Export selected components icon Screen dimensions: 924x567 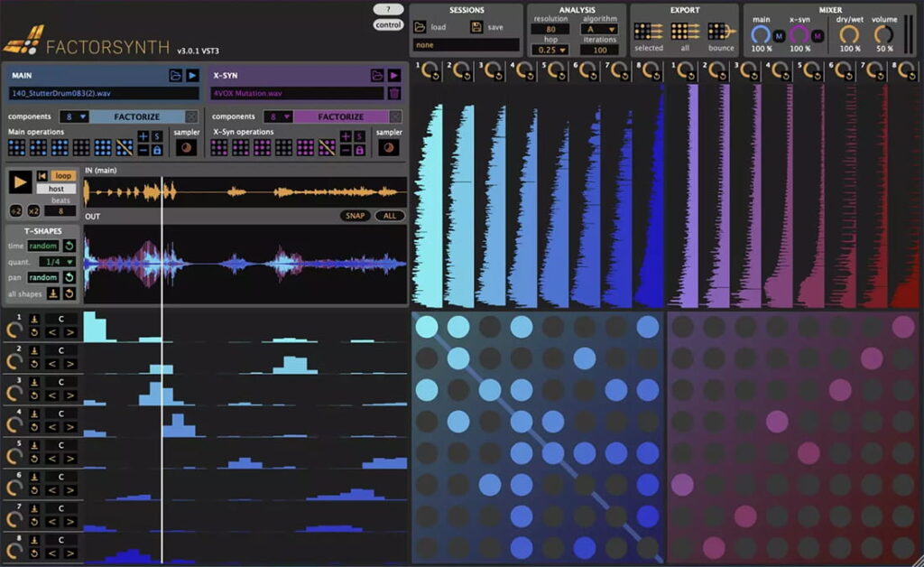click(648, 32)
